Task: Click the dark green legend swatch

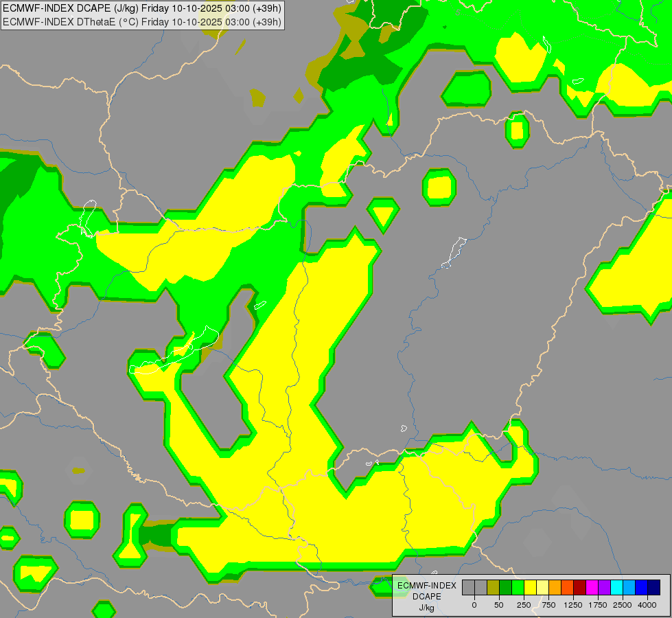Action: 506,587
